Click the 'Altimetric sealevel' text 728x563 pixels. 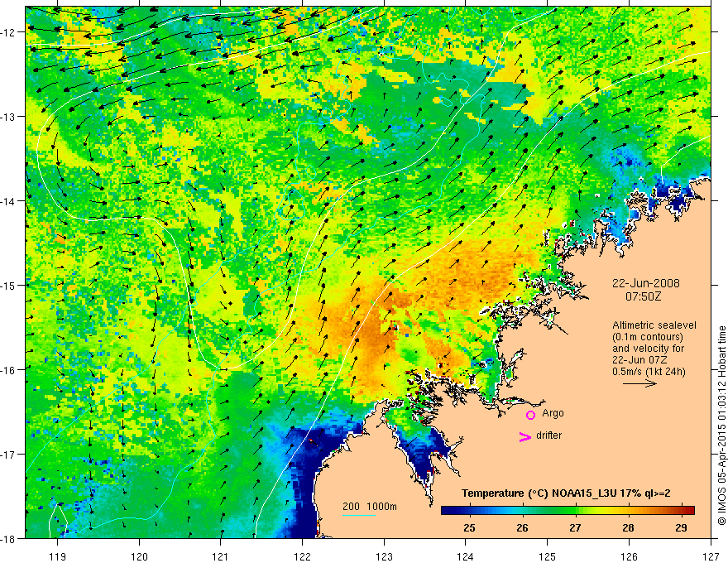pyautogui.click(x=654, y=325)
